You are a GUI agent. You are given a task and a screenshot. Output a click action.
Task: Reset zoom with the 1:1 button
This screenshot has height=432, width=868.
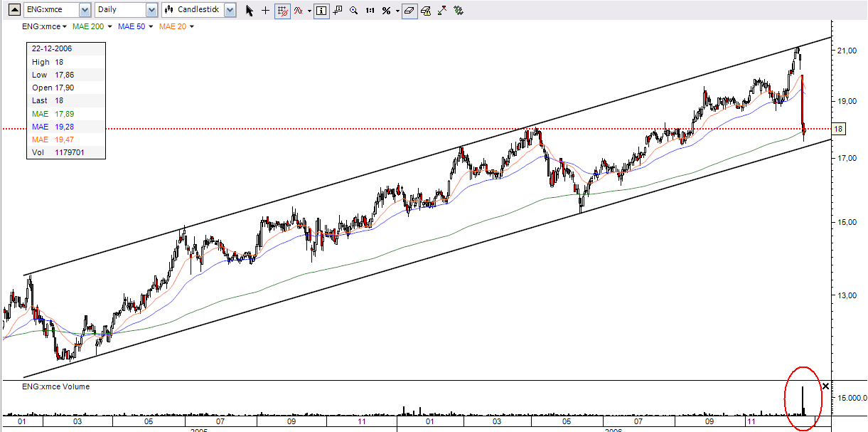(370, 11)
